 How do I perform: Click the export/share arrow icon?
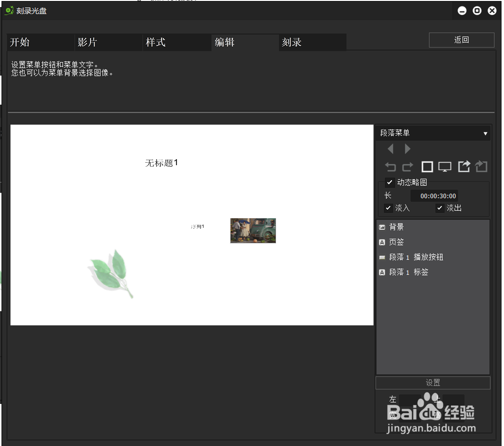coord(464,167)
